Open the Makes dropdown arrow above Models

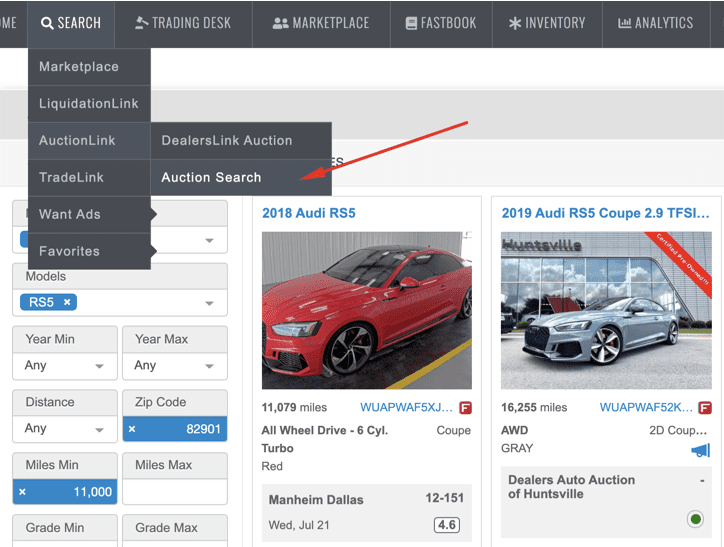tap(209, 240)
